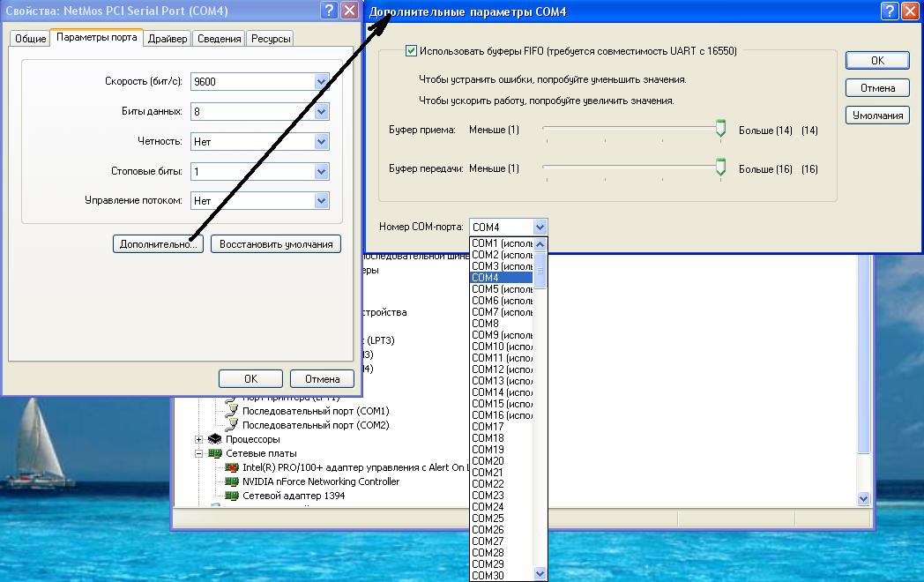This screenshot has width=924, height=582.
Task: Confirm port properties with OK button
Action: 250,378
